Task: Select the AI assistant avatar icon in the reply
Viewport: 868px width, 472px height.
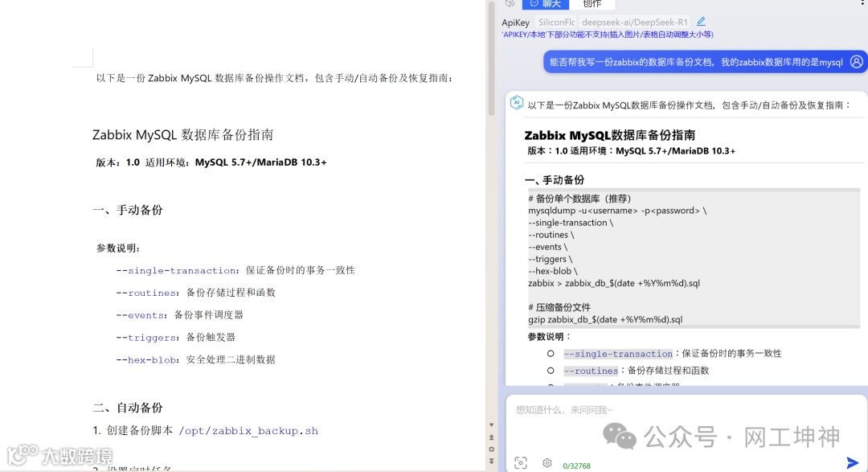Action: (517, 102)
